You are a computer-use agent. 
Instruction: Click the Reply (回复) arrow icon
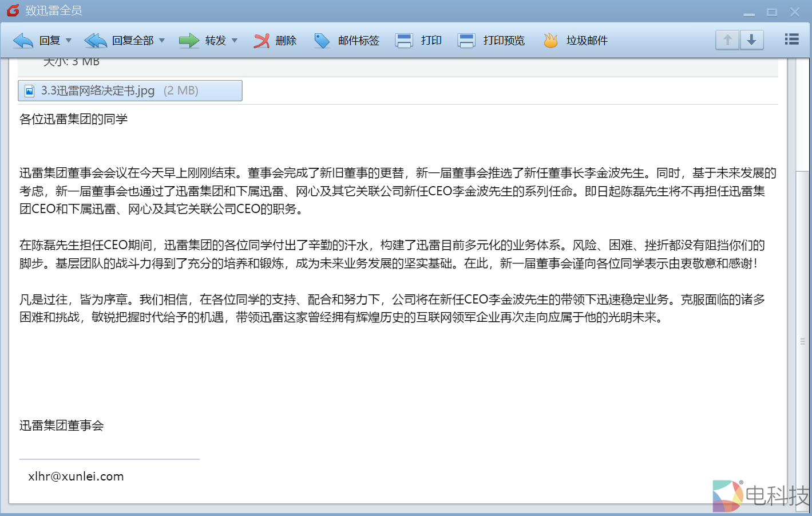tap(23, 41)
